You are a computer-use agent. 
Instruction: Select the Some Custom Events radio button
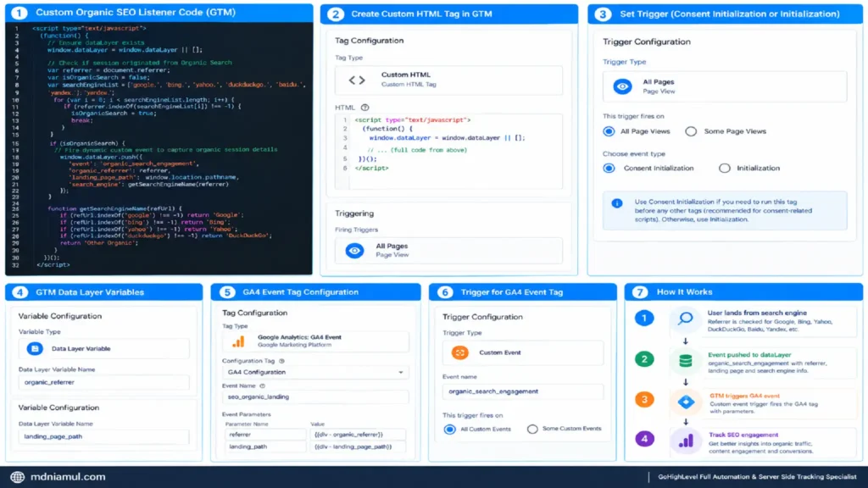(532, 429)
